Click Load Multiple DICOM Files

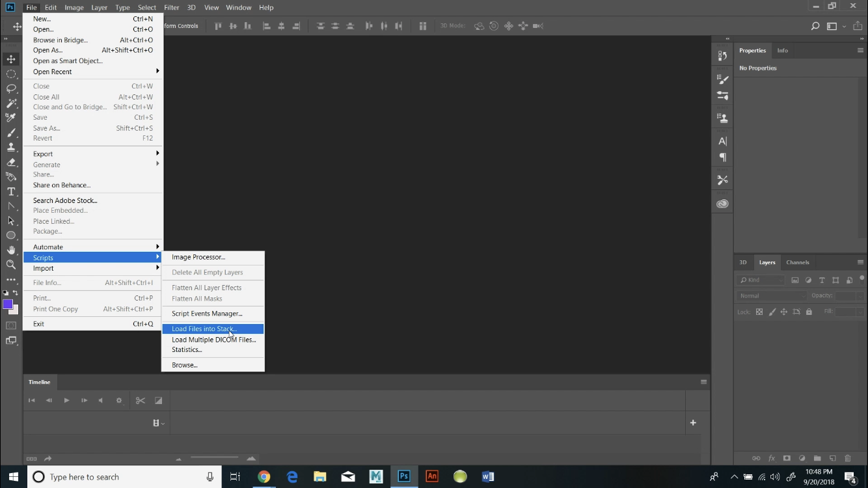[213, 340]
